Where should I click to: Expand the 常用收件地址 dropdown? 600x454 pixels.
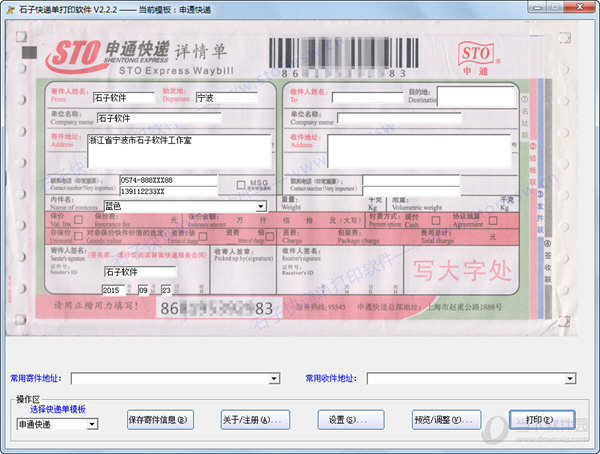click(570, 379)
